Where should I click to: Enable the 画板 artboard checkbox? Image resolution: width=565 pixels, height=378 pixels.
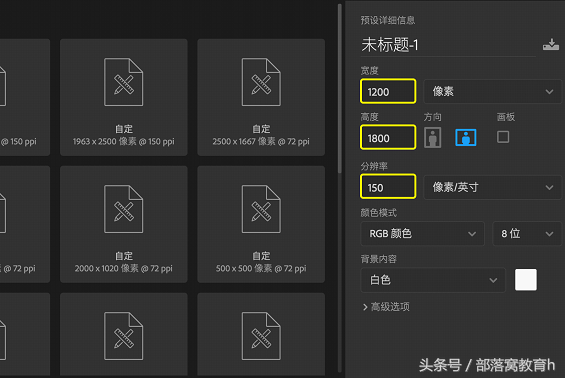tap(503, 137)
